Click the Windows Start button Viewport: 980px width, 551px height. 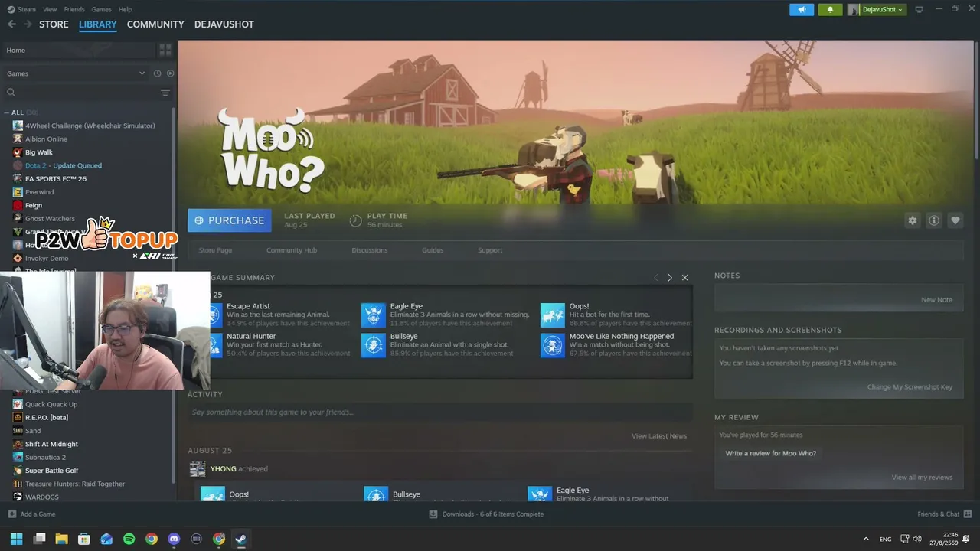pos(16,539)
